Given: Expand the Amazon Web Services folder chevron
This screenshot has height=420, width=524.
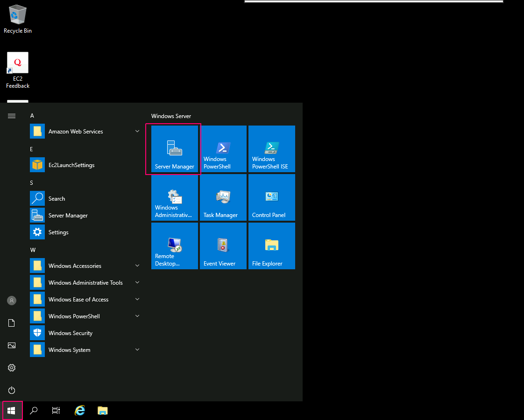Looking at the screenshot, I should coord(137,131).
